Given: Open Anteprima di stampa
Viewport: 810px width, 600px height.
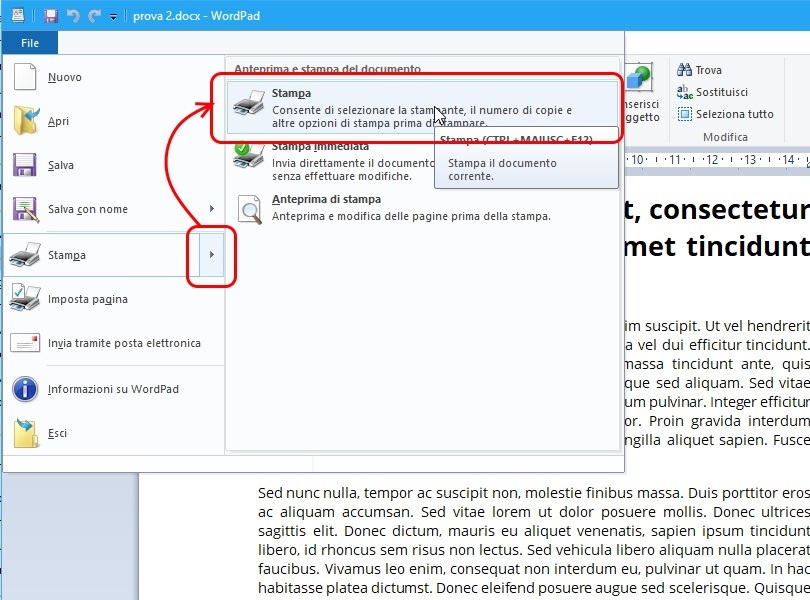Looking at the screenshot, I should click(x=423, y=208).
